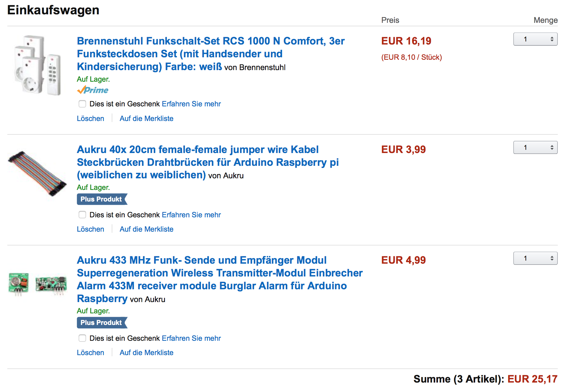Mark Brennenstuhl set as a gift
This screenshot has width=577, height=392.
click(82, 104)
